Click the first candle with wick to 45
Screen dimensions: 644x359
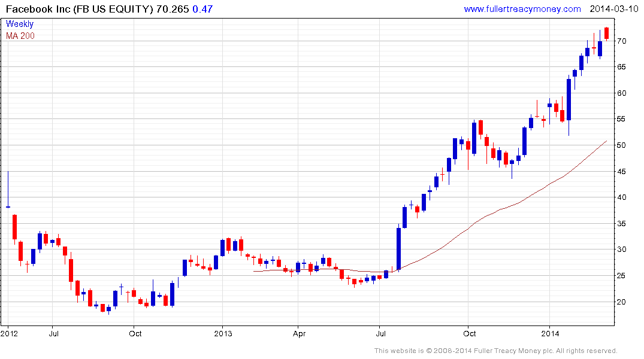[x=8, y=190]
